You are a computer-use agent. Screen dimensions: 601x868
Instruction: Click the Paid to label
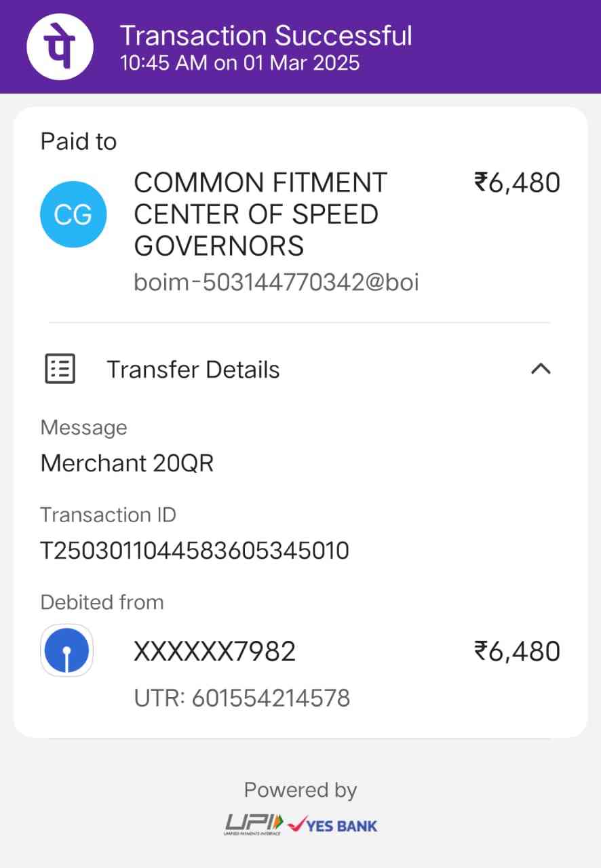pos(79,142)
